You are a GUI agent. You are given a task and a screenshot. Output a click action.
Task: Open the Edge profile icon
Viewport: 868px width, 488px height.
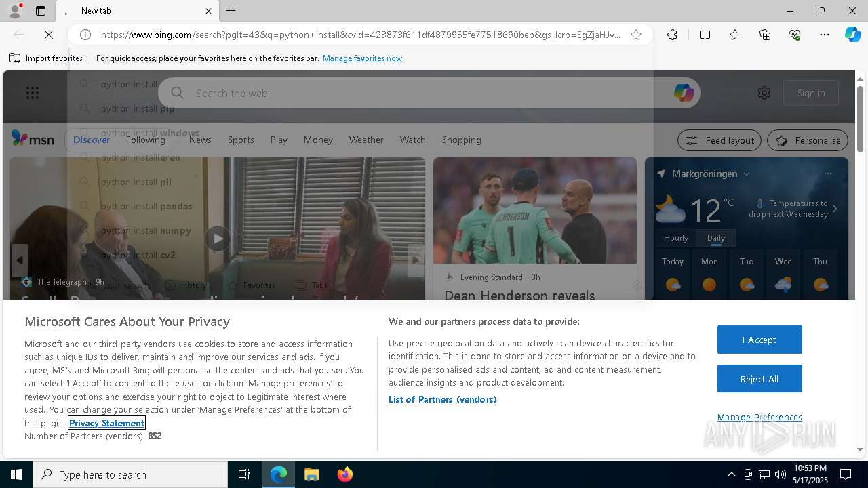(x=14, y=11)
